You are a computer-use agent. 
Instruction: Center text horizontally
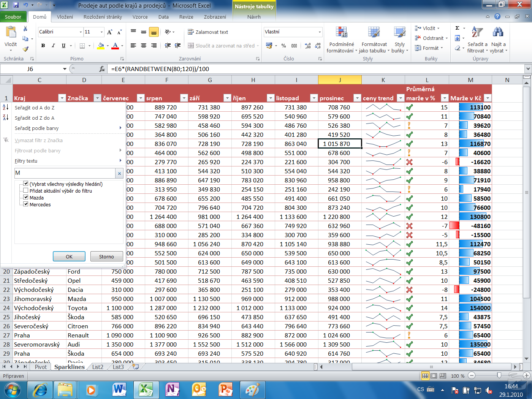(x=144, y=46)
